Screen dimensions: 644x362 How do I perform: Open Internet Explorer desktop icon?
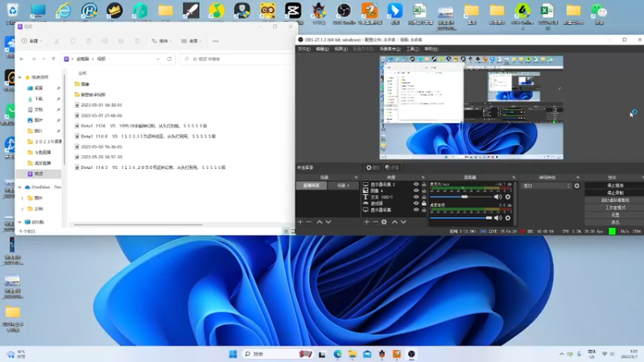point(64,12)
